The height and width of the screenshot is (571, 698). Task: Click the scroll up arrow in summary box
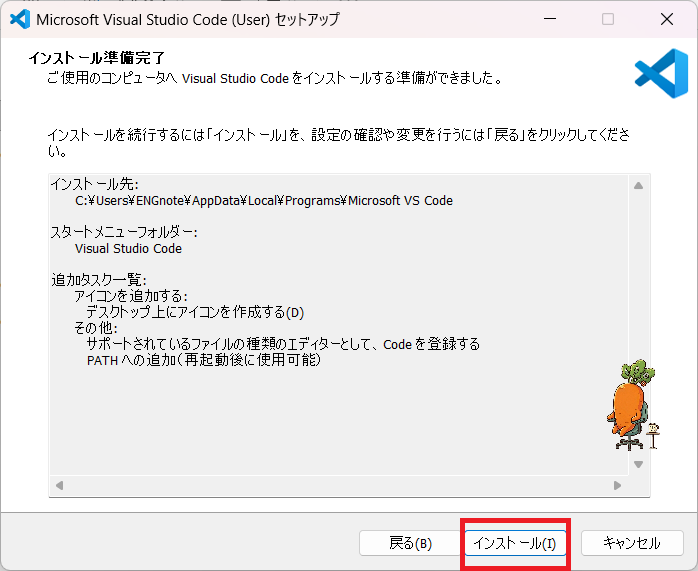tap(638, 186)
